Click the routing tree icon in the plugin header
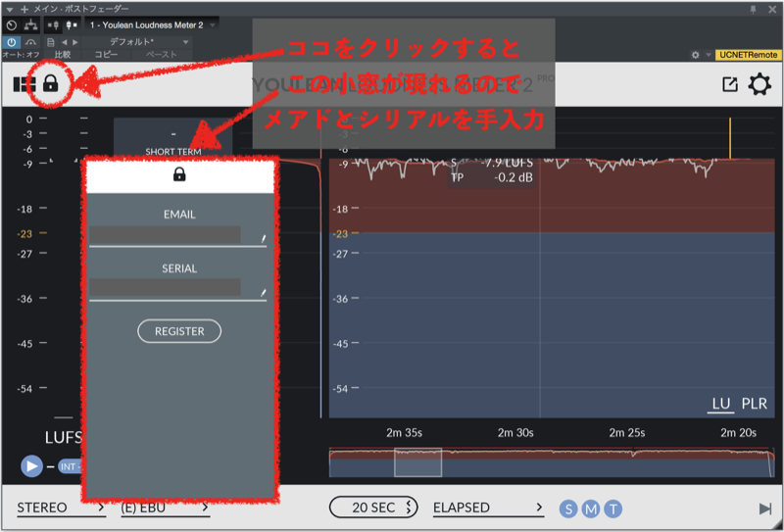784x532 pixels. tap(31, 25)
